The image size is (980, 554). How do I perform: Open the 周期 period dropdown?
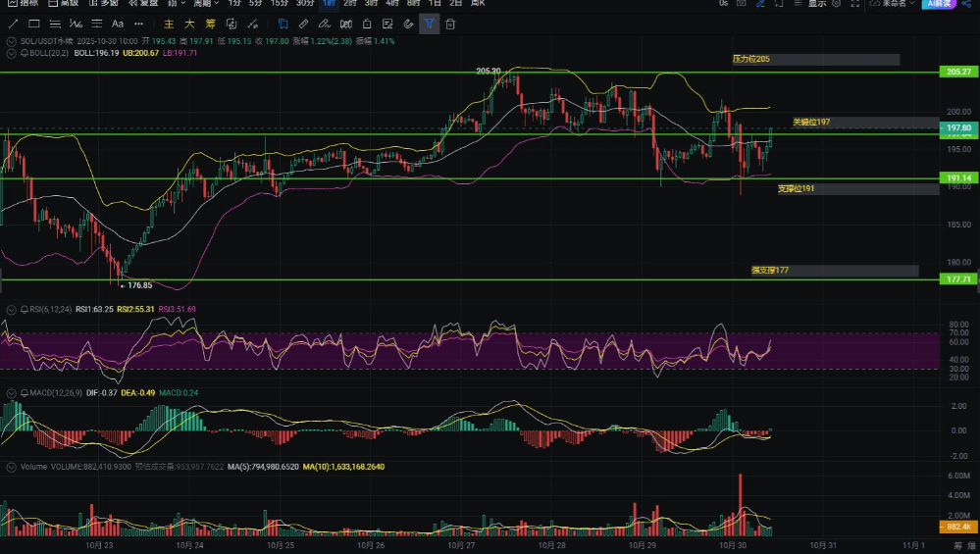[x=206, y=4]
